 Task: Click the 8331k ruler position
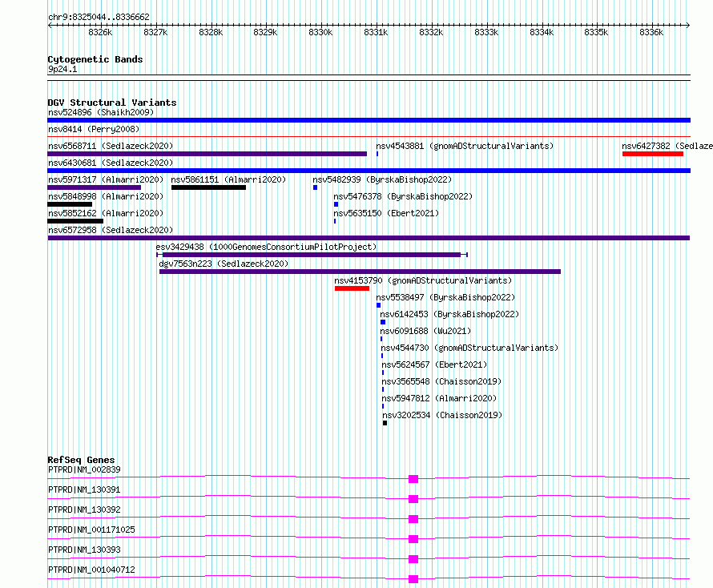click(x=376, y=33)
